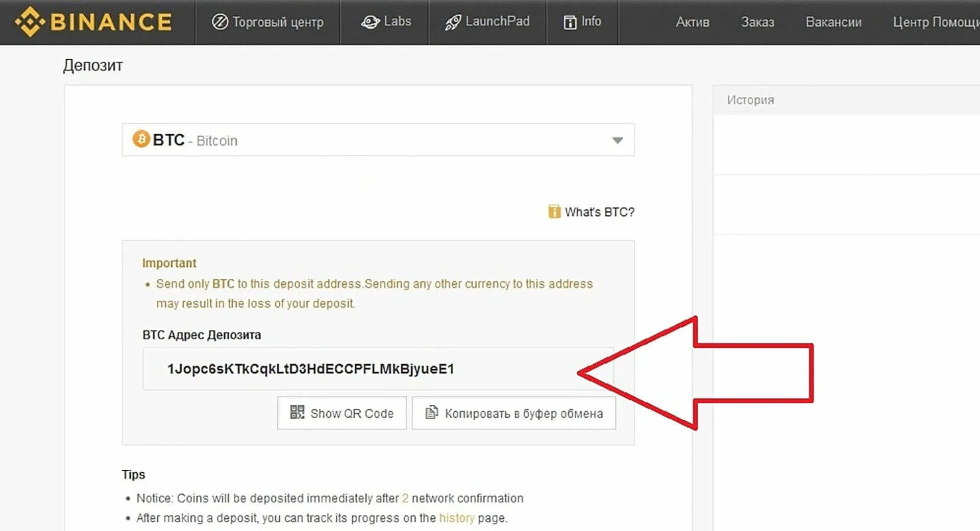Open the Заказ menu
Screen dimensions: 980x531
[757, 22]
